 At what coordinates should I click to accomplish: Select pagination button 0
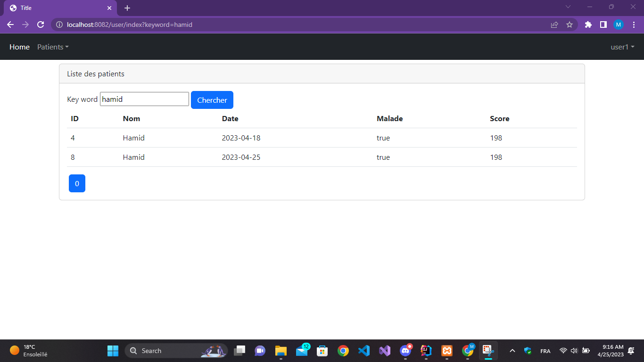(77, 183)
